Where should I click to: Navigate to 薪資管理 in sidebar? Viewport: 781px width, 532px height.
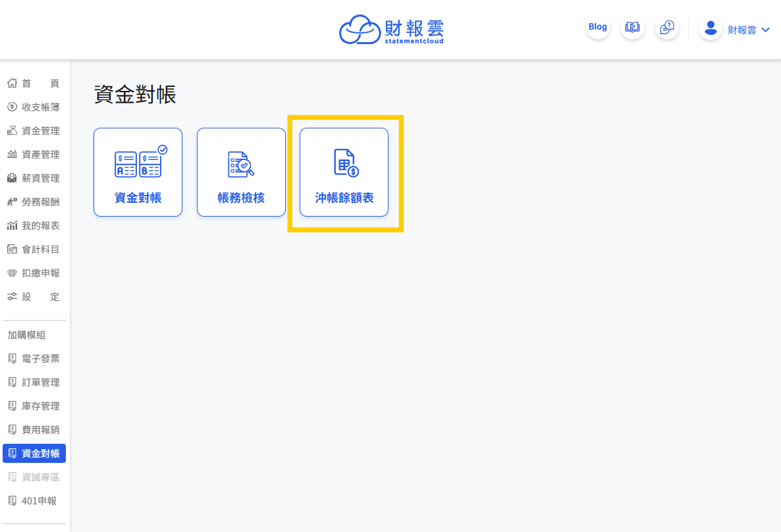pos(34,178)
